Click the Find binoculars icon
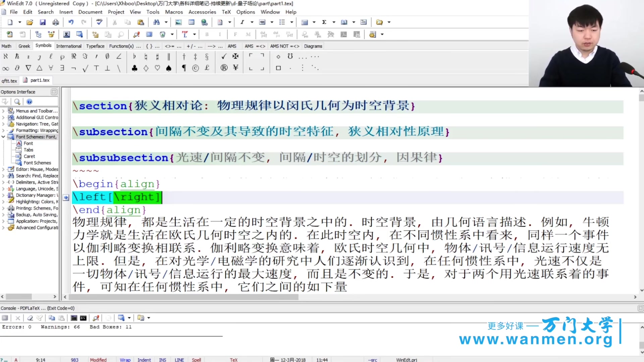The width and height of the screenshot is (644, 362). [x=156, y=22]
